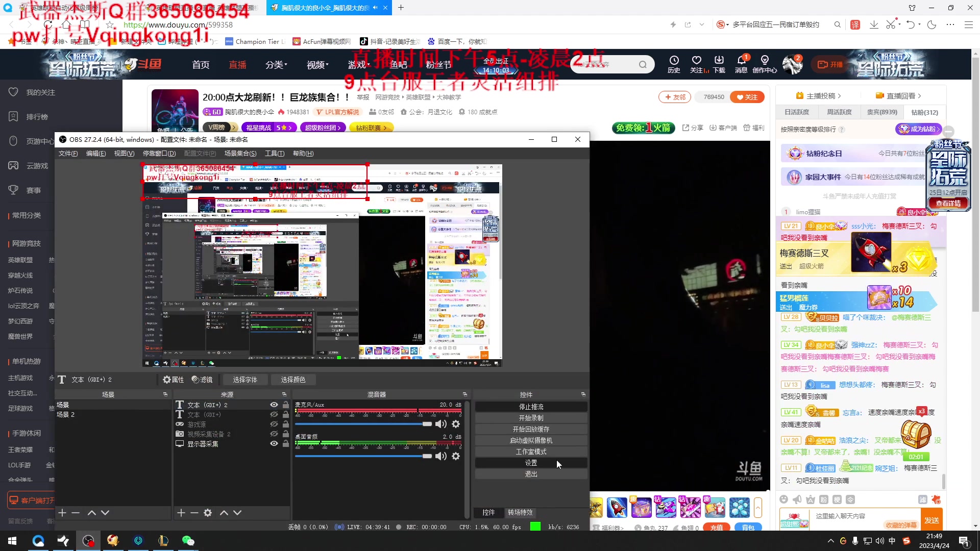The height and width of the screenshot is (551, 980).
Task: Click 停止推流 to stop streaming
Action: pos(531,407)
